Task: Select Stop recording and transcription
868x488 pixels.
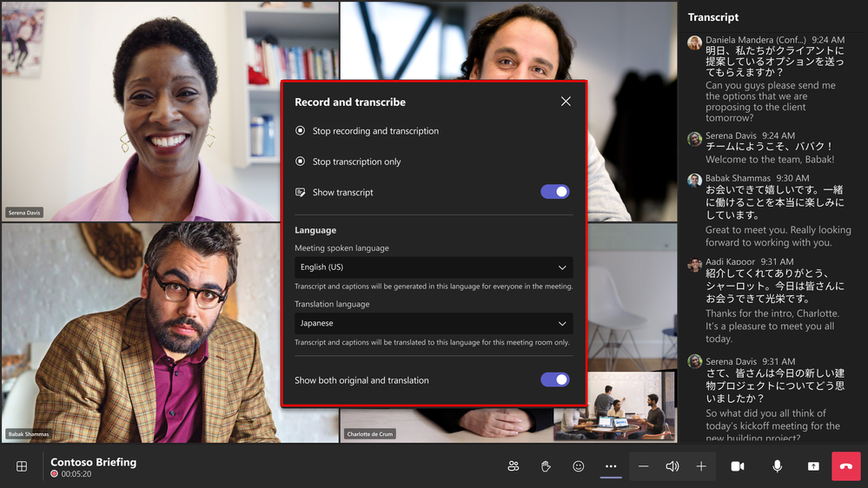Action: pyautogui.click(x=375, y=131)
